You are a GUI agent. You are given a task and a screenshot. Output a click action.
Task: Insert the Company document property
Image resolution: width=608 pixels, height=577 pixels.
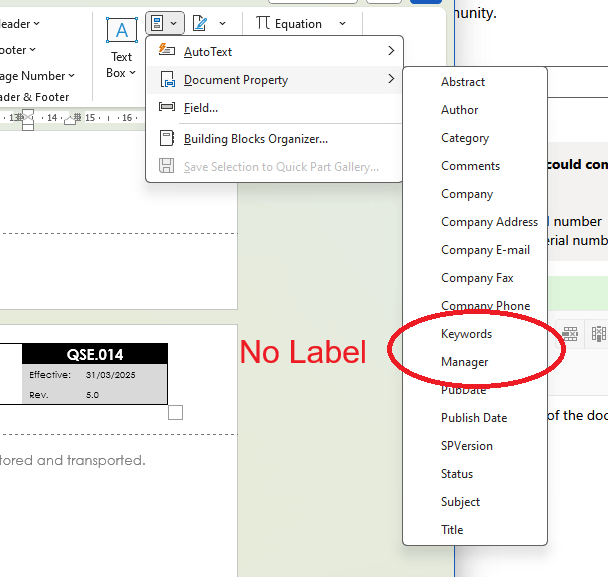(475, 194)
